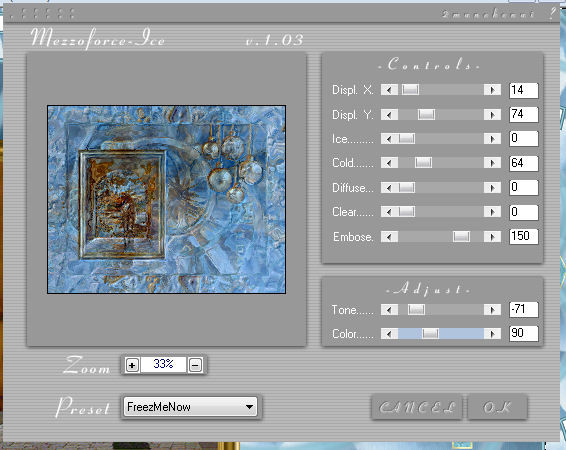Screen dimensions: 566x450
Task: Focus the Tone value field -71
Action: [x=524, y=310]
